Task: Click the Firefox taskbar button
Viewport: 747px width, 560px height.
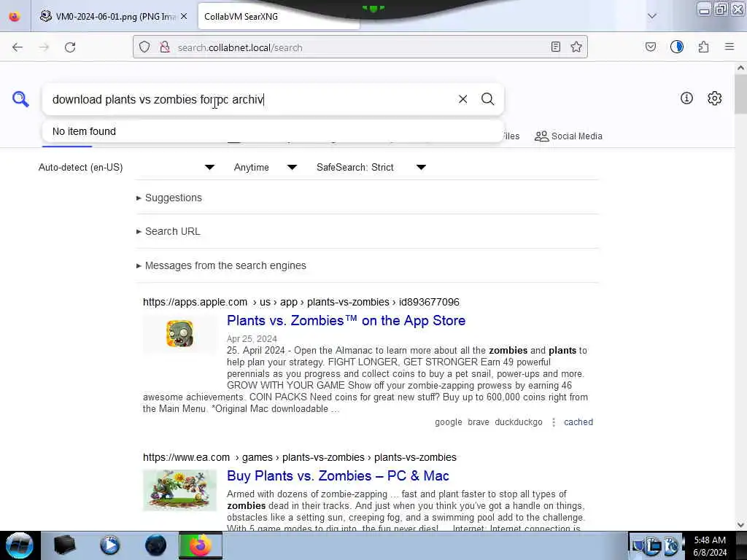Action: click(201, 545)
